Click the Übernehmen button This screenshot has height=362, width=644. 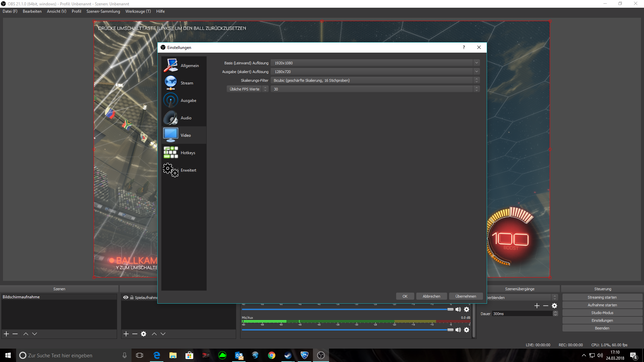466,296
